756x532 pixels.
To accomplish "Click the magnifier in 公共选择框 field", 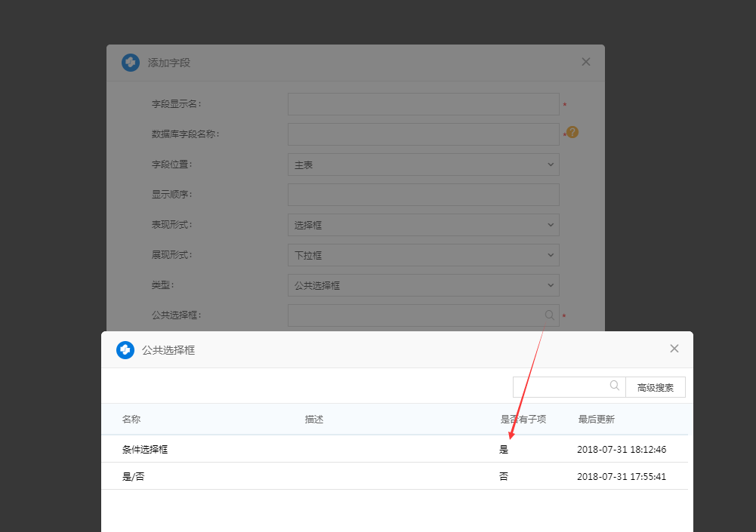I will pyautogui.click(x=549, y=315).
